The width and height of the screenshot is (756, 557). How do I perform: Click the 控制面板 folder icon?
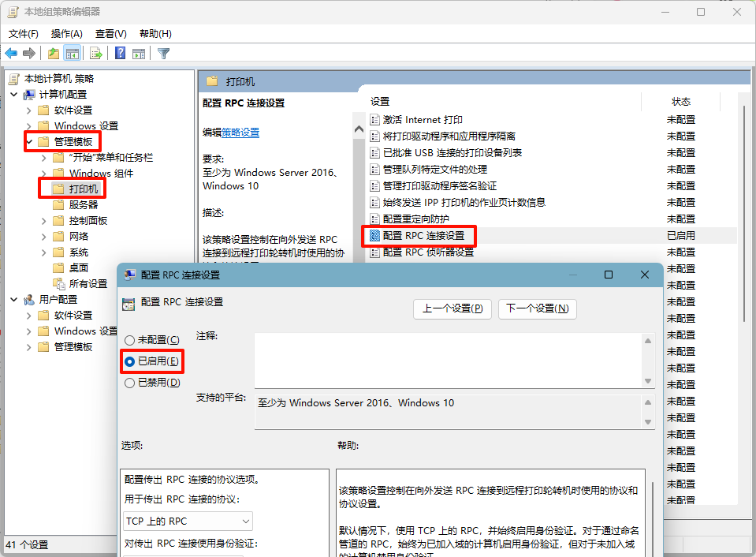click(58, 221)
